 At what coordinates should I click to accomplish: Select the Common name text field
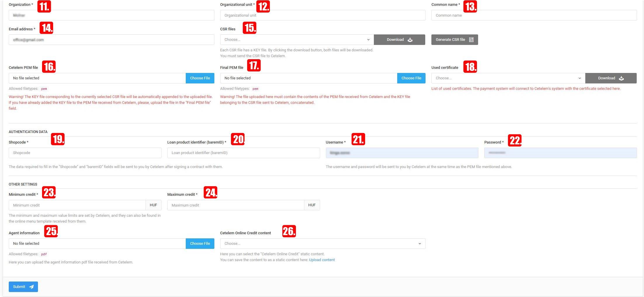(534, 15)
